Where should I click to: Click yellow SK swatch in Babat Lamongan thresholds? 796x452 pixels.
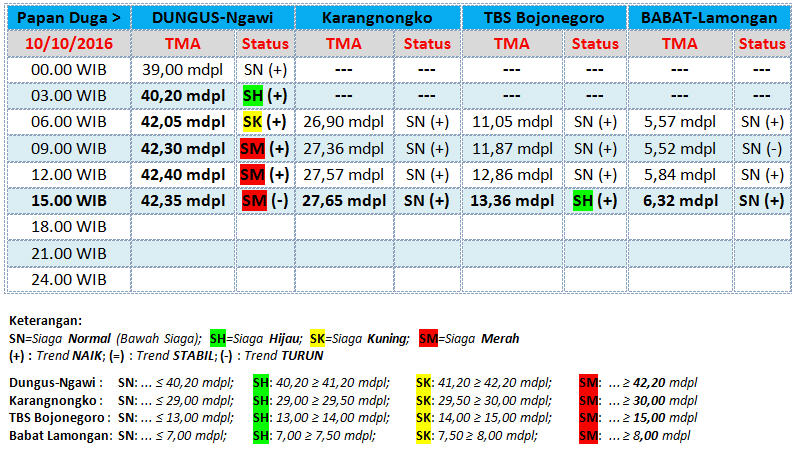424,436
